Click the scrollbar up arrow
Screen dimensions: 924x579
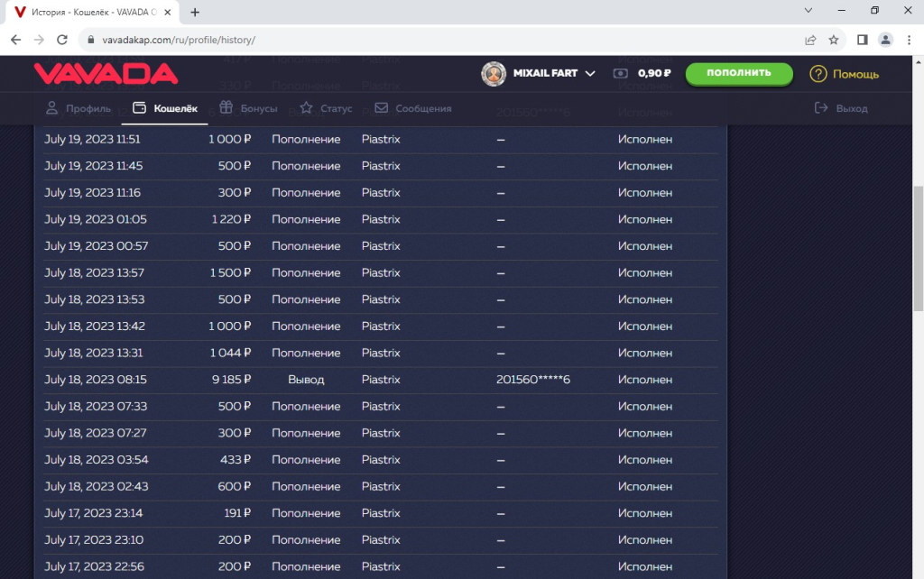tap(918, 61)
